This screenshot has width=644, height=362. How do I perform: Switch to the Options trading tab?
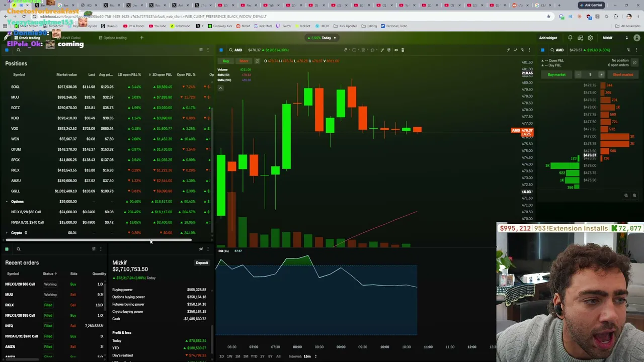coord(113,38)
